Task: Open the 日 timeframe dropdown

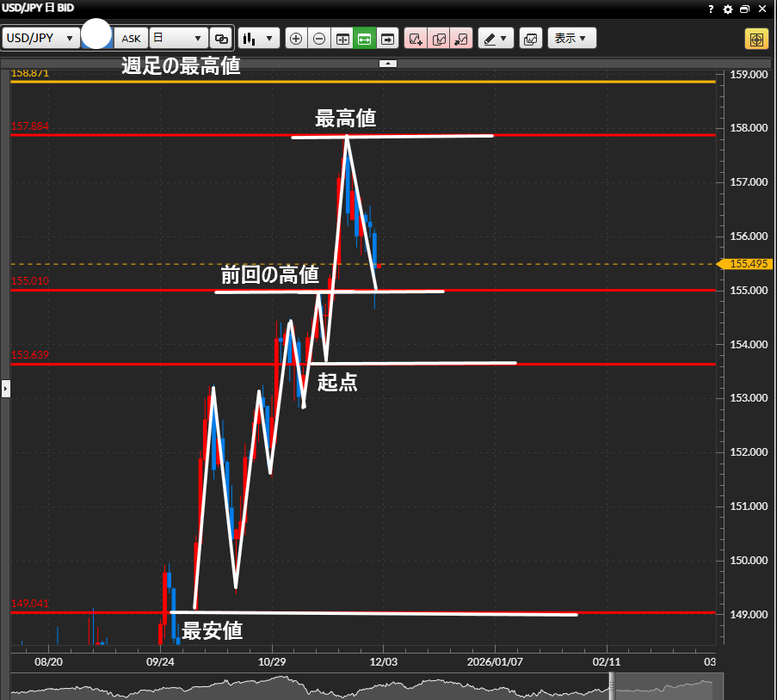Action: [x=179, y=39]
